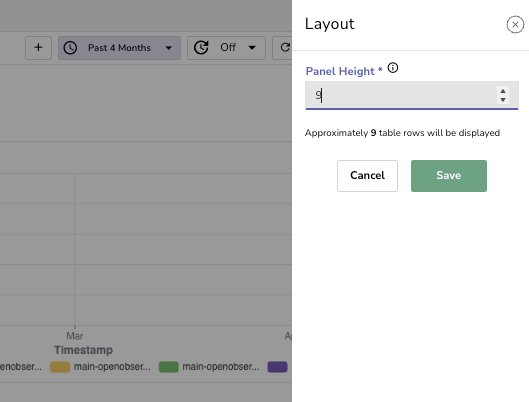This screenshot has width=529, height=402.
Task: Click the clock icon in time selector
Action: (70, 48)
